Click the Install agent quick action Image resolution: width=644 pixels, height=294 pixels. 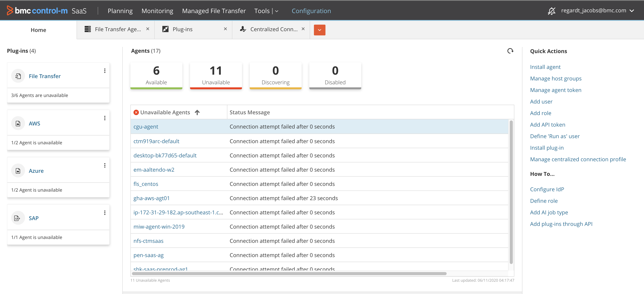tap(545, 67)
